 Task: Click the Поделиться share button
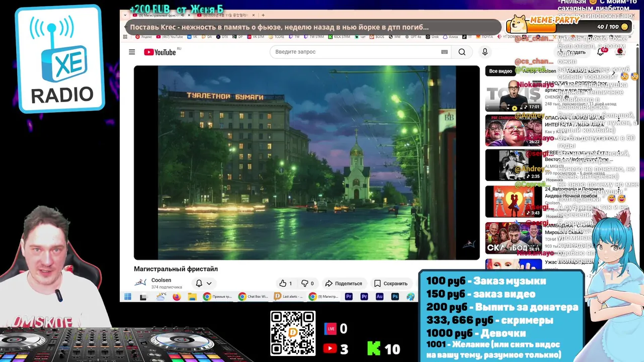(x=344, y=283)
